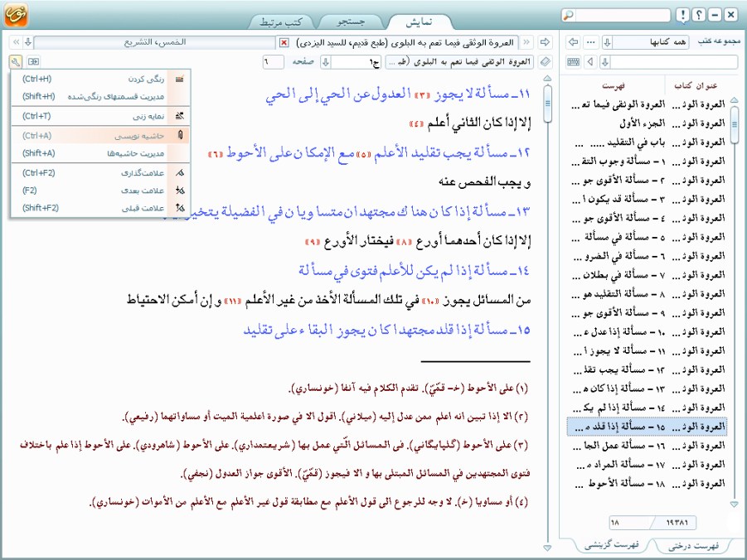Choose مدیریت حاشیه‌ها menu entry

click(x=100, y=153)
